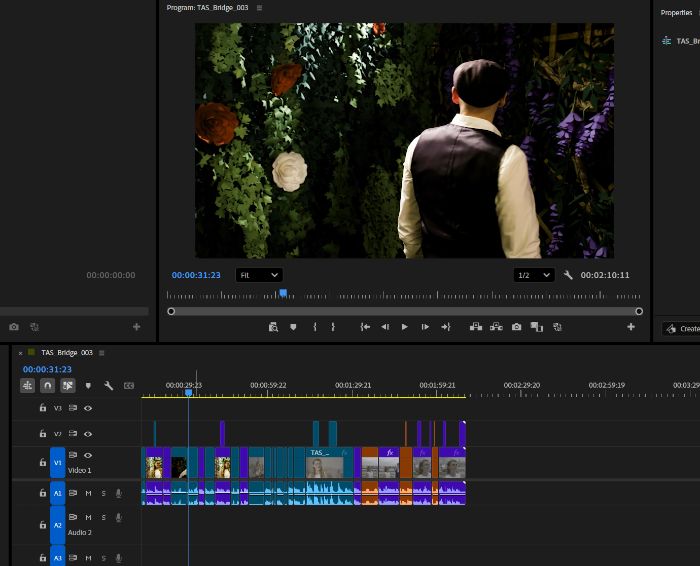
Task: Toggle lock on track A1
Action: [43, 493]
